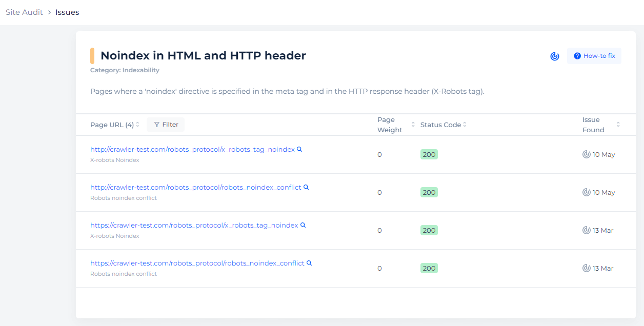Click crawl icon beside 10 May, http robots_noindex_conflict
The height and width of the screenshot is (326, 644).
[587, 192]
